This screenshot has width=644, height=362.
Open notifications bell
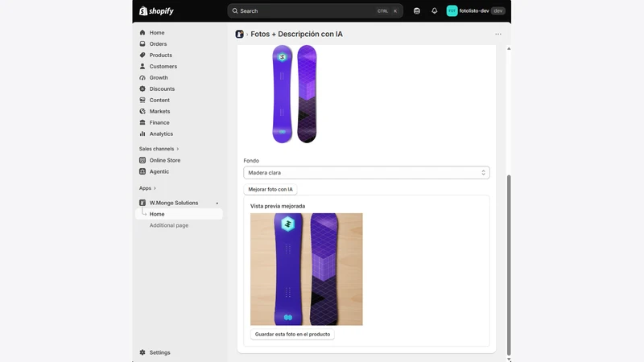[435, 11]
